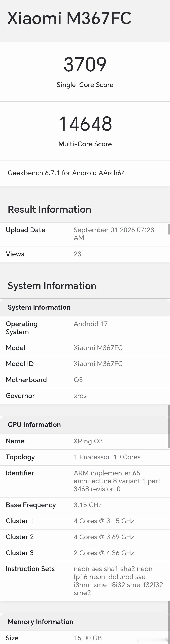The width and height of the screenshot is (170, 644).
Task: Click the large System Information heading
Action: point(52,286)
